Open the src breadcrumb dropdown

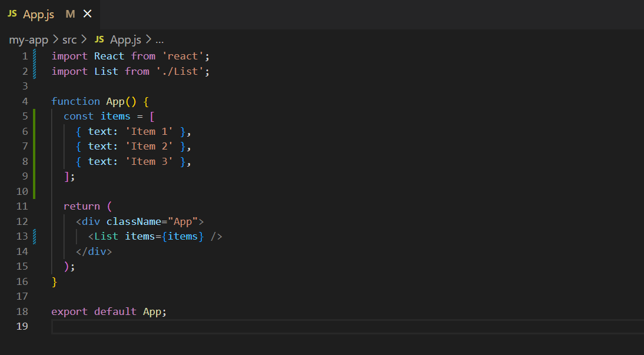pyautogui.click(x=69, y=39)
